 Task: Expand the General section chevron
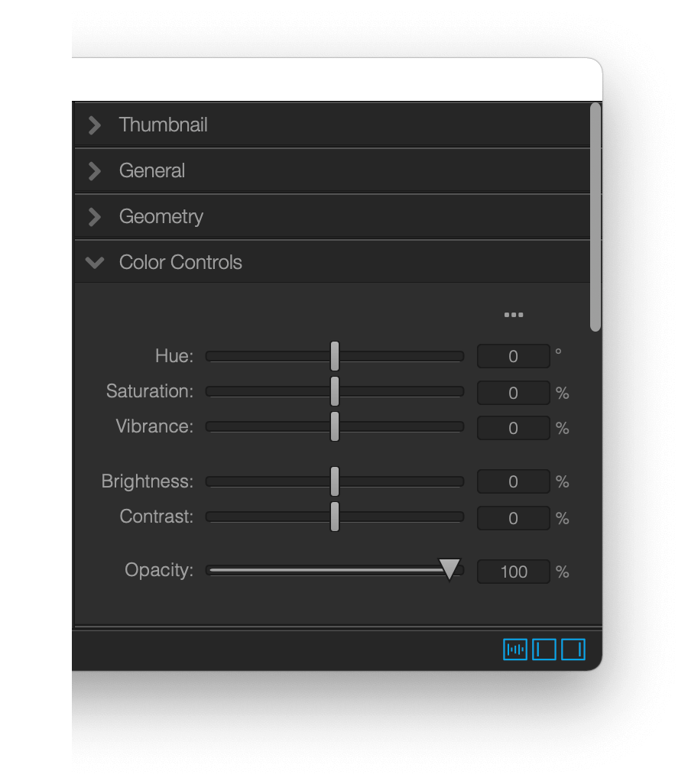94,171
